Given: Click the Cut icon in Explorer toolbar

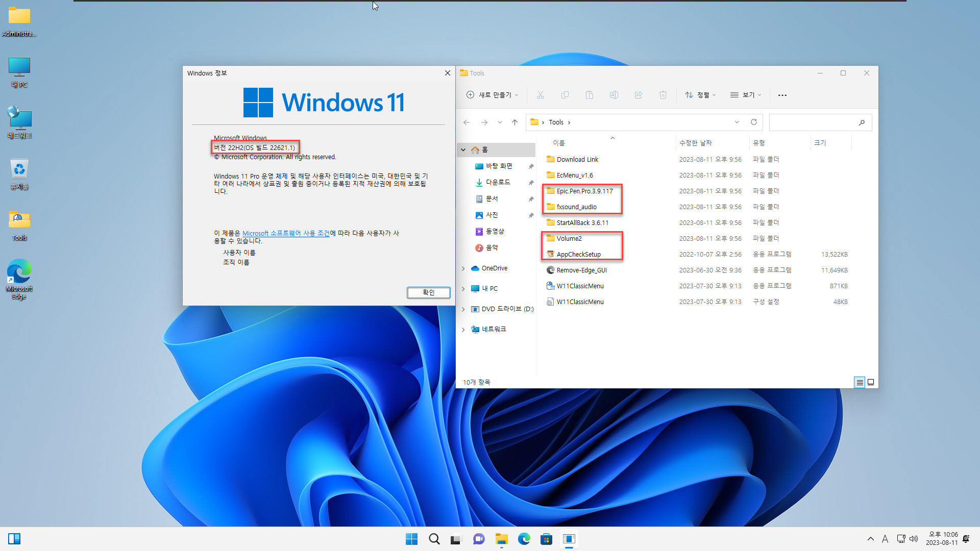Looking at the screenshot, I should click(x=541, y=95).
